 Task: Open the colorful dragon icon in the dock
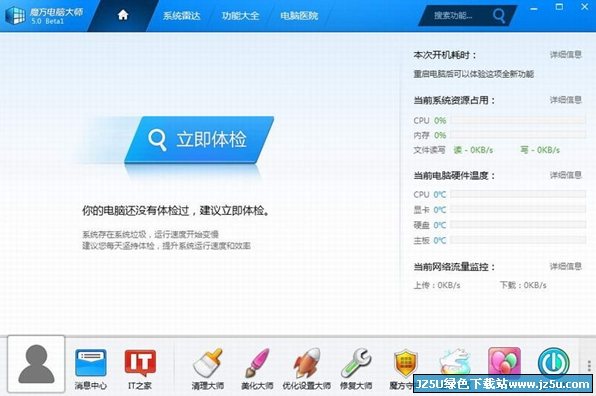(455, 361)
